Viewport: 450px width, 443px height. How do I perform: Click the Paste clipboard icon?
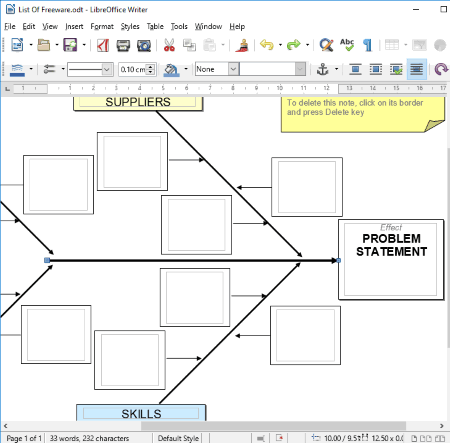210,45
